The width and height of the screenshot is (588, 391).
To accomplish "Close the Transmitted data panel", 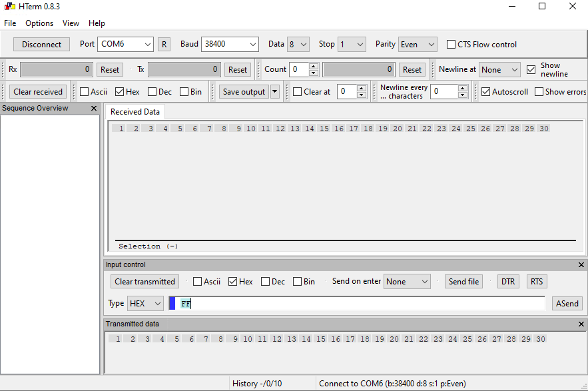I will [x=581, y=324].
